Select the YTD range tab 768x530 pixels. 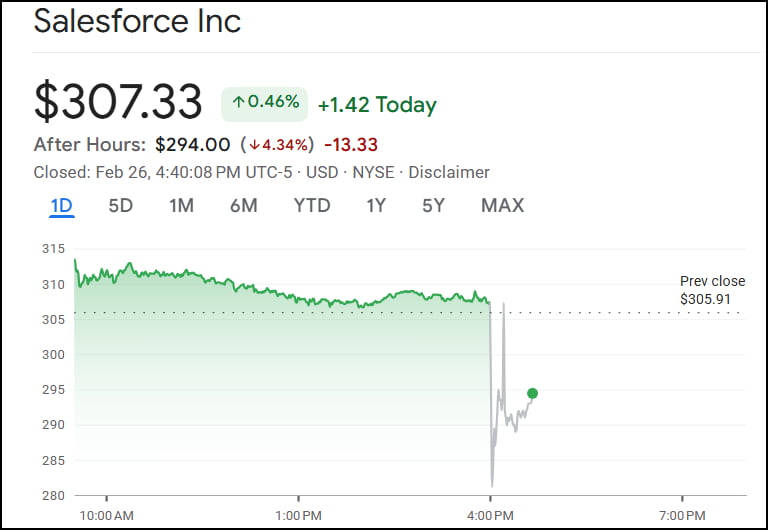312,206
